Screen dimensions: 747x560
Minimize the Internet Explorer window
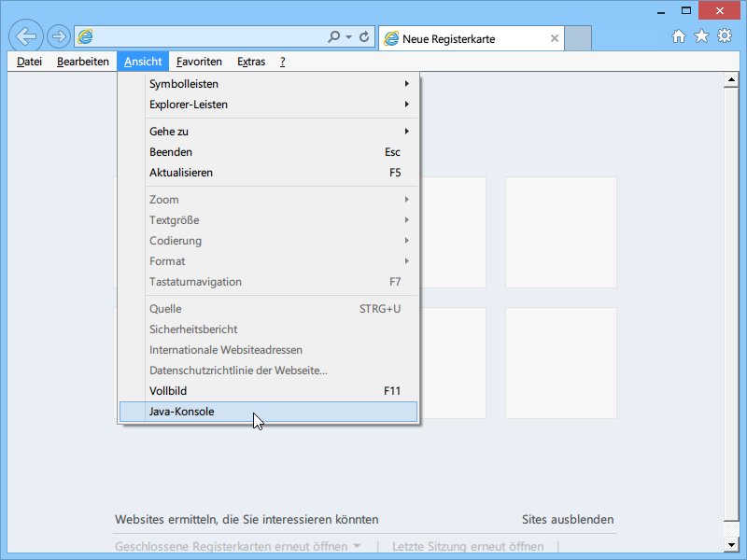(x=661, y=11)
